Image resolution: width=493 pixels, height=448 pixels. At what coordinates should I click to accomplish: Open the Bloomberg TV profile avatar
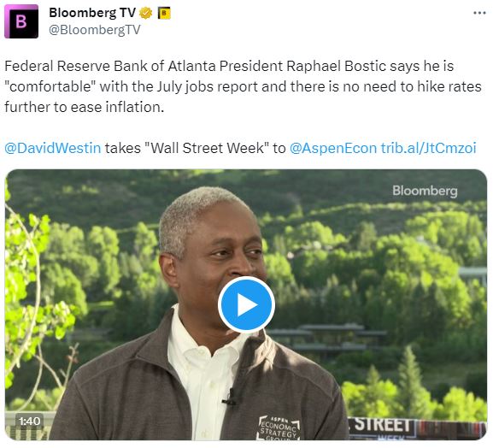tap(21, 21)
